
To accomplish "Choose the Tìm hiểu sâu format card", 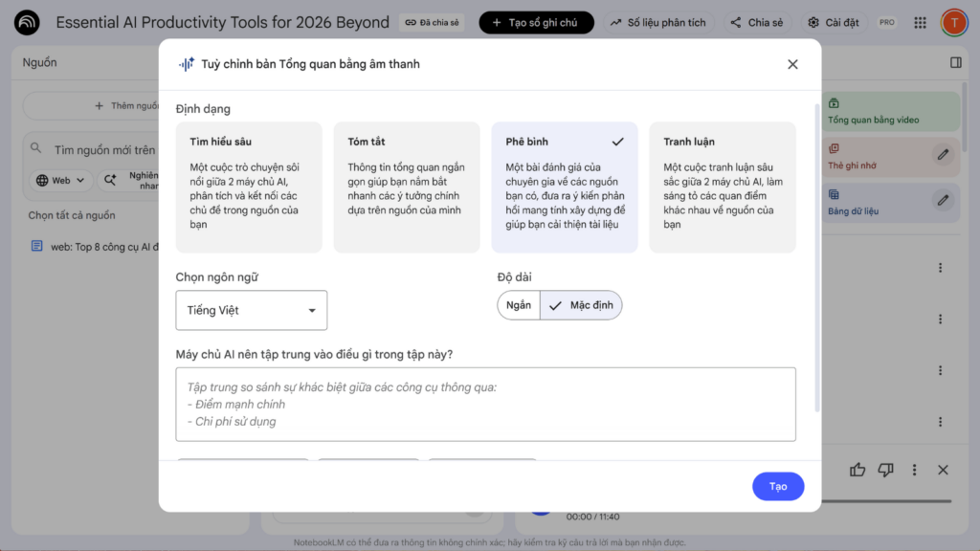I will click(x=249, y=187).
